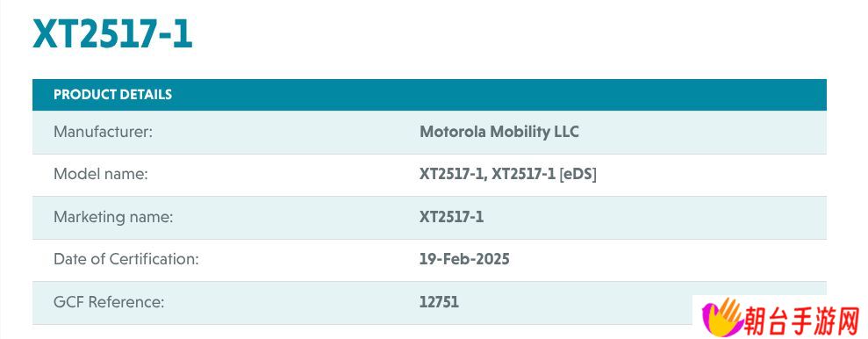
Task: Click the 19-Feb-2025 certification date
Action: pos(464,259)
